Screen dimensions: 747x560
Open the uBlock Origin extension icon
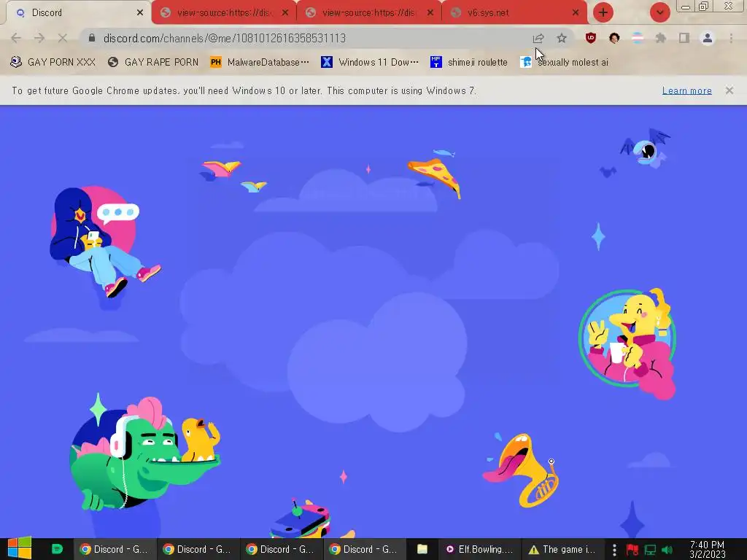pos(591,38)
